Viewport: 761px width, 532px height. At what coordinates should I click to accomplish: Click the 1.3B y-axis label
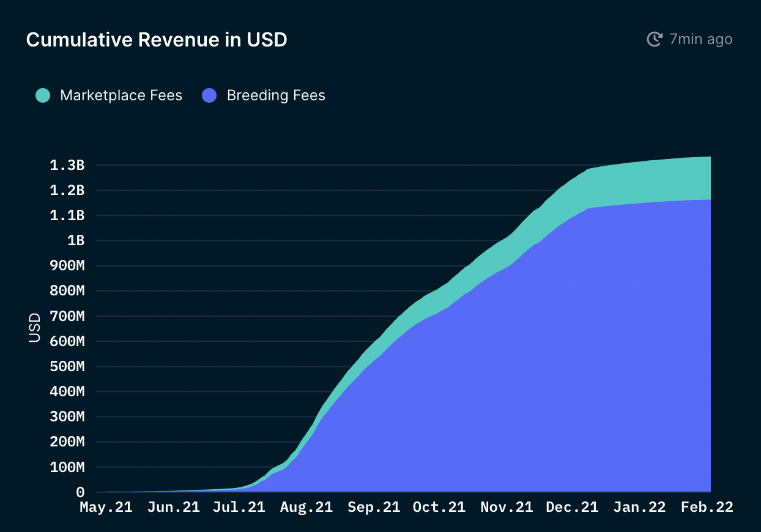point(67,165)
